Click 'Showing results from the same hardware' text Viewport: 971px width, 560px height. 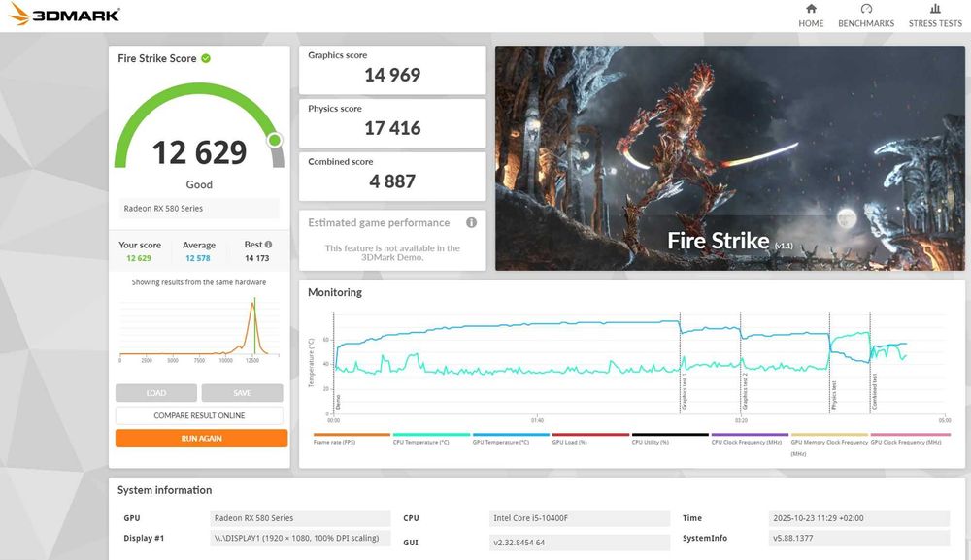(x=199, y=282)
